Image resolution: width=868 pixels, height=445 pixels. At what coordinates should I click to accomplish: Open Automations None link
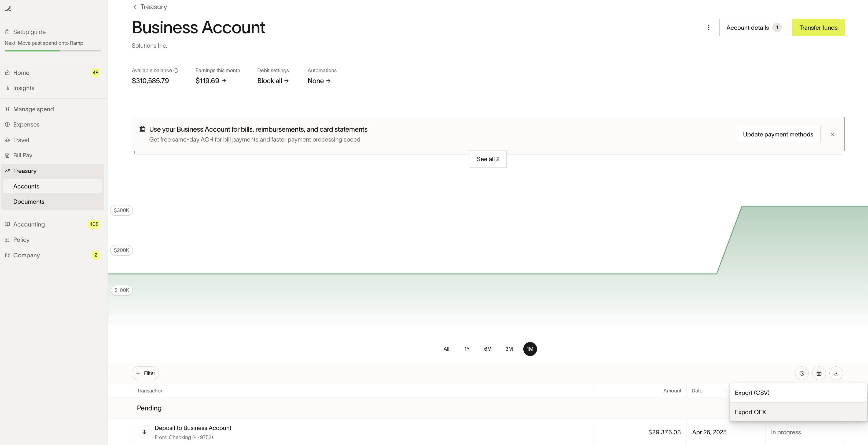[x=319, y=81]
